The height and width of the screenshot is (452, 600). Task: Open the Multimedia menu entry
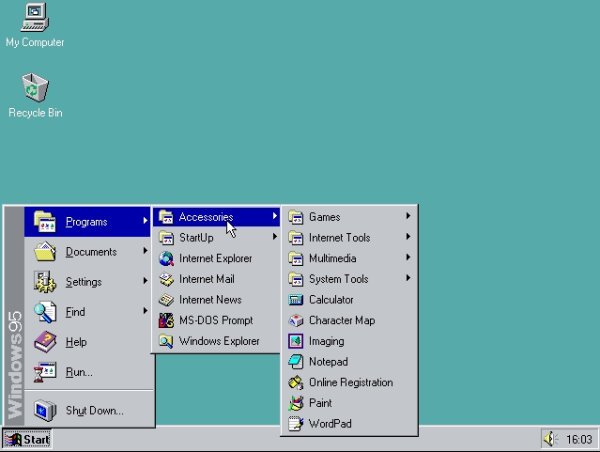tap(349, 258)
